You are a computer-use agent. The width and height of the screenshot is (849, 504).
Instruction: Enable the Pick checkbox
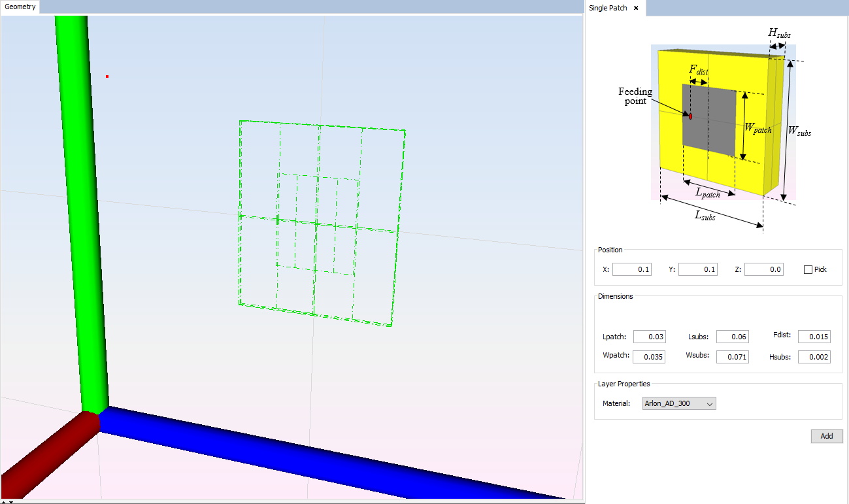[x=808, y=269]
